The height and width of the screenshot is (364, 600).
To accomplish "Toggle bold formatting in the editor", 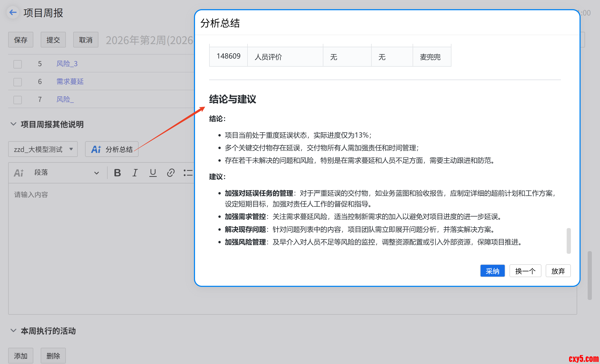I will click(117, 173).
